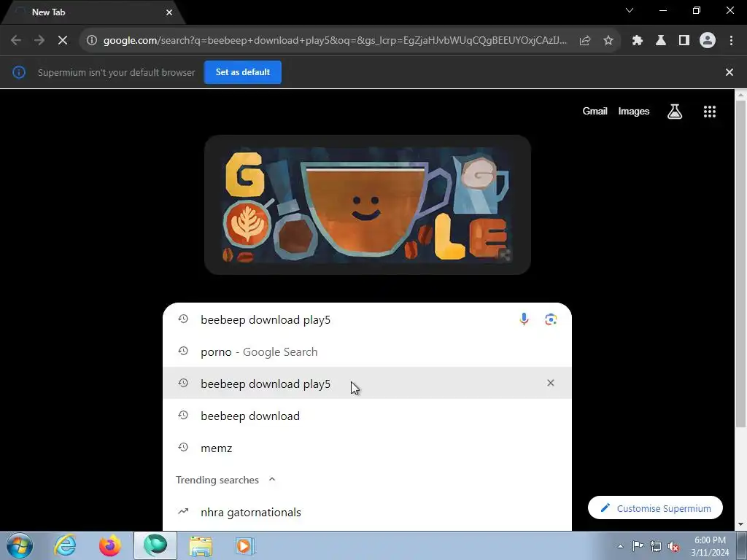Click the back navigation arrow

point(16,41)
